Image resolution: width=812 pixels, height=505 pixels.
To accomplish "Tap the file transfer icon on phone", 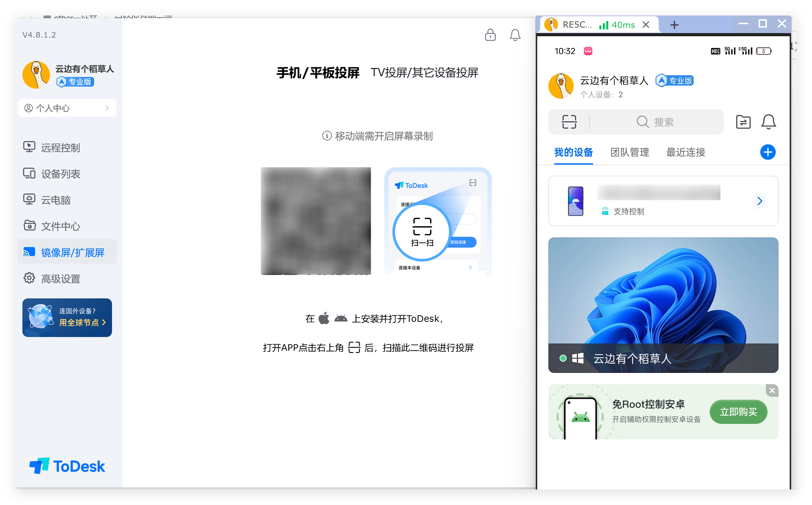I will (743, 122).
